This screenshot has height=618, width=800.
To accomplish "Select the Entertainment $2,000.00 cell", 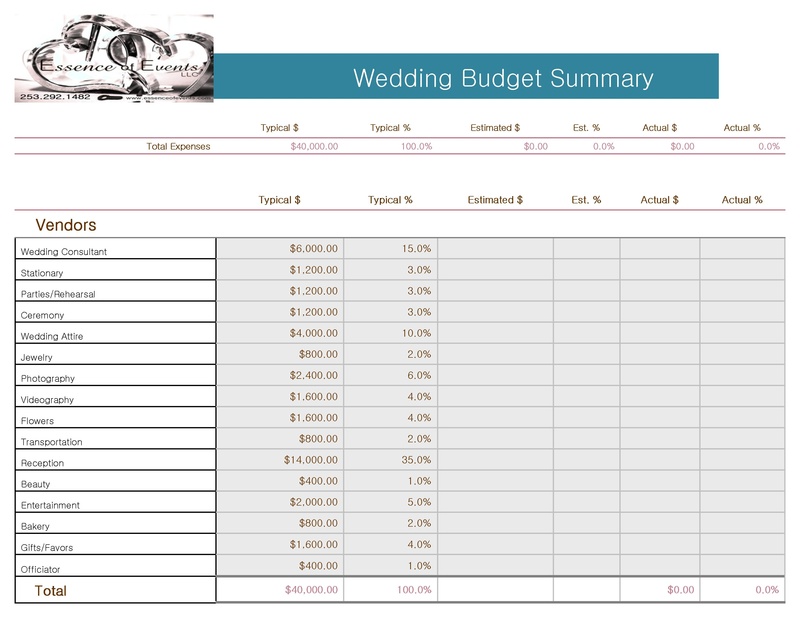I will click(280, 502).
